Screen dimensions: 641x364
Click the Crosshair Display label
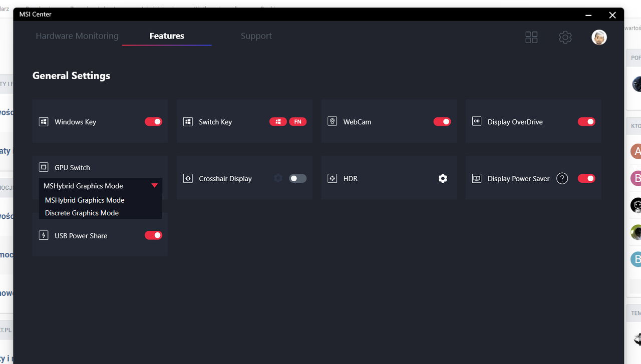click(x=225, y=179)
